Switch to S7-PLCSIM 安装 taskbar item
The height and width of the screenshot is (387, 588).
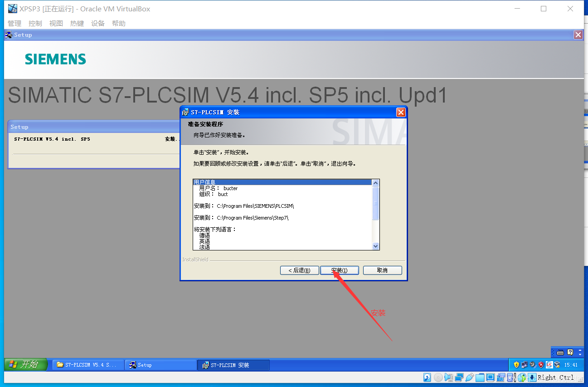pyautogui.click(x=233, y=365)
